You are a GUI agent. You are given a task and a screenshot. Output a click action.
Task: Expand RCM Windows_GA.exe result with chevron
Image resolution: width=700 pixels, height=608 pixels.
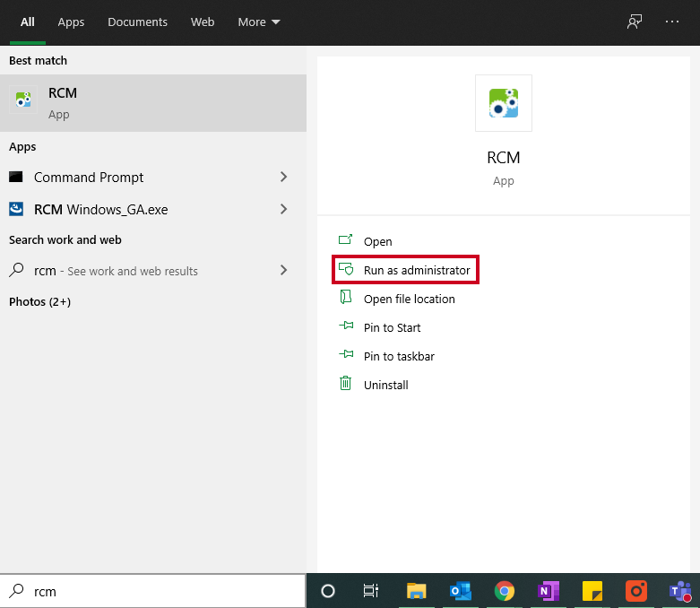[x=283, y=209]
